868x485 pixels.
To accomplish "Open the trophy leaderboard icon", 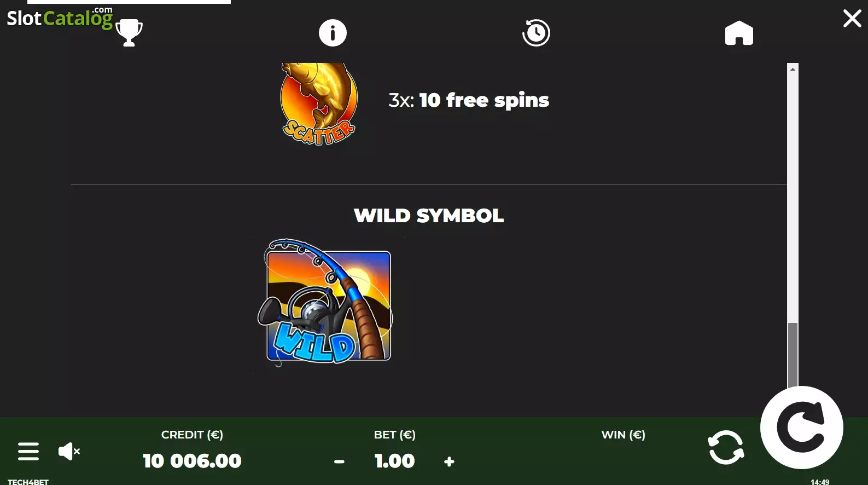I will [x=129, y=33].
